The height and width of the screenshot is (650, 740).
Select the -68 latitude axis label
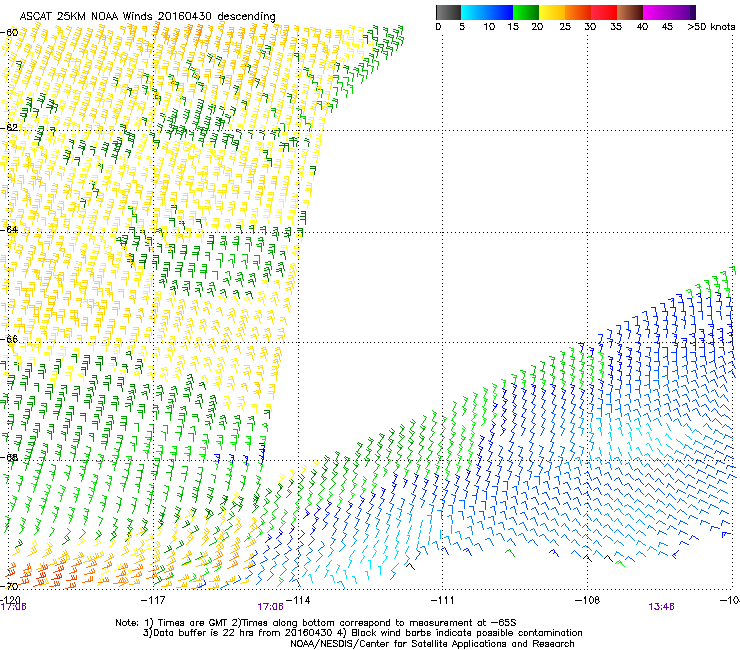(x=9, y=457)
